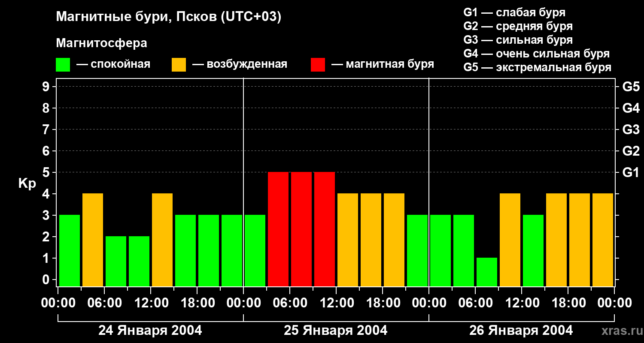The image size is (644, 343).
Task: Click the '— спокойная' legend label
Action: point(113,64)
